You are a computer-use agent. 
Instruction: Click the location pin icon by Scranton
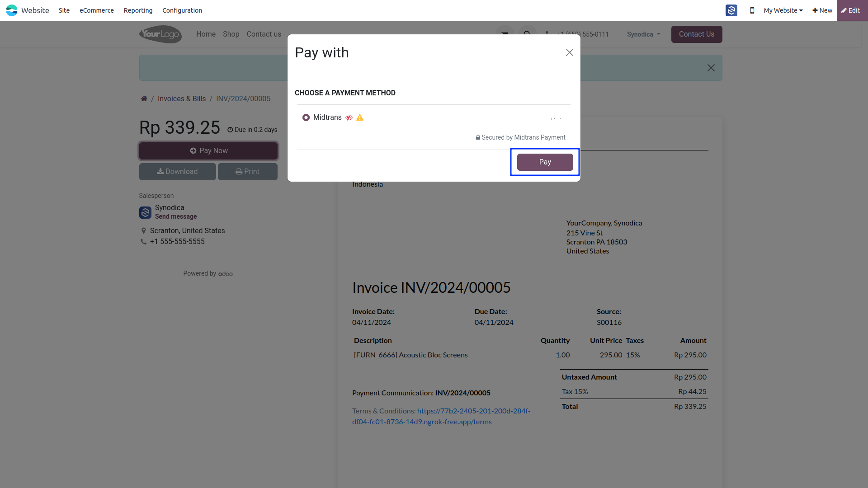click(x=144, y=230)
